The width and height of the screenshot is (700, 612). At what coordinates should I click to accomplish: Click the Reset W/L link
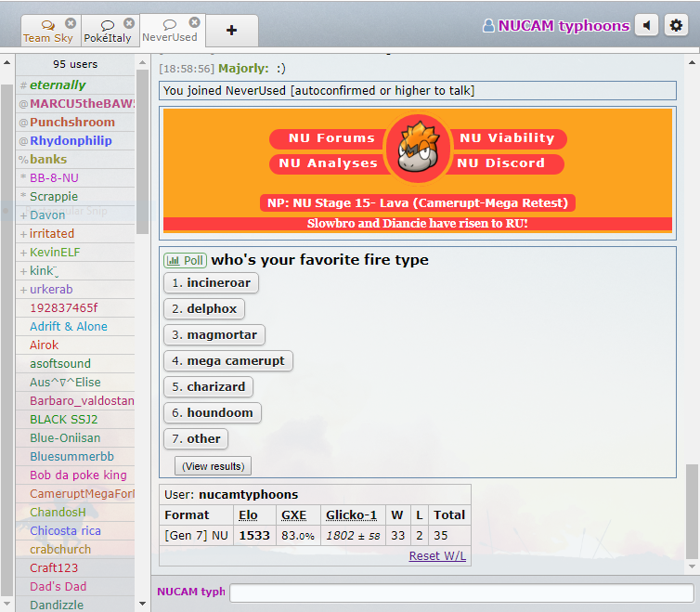click(437, 555)
